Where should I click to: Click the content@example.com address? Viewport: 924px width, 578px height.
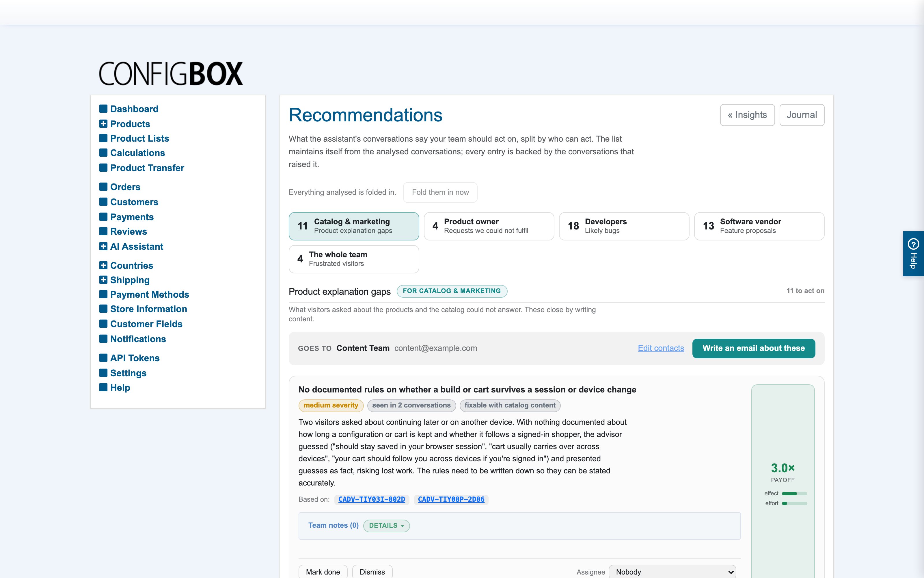(436, 348)
